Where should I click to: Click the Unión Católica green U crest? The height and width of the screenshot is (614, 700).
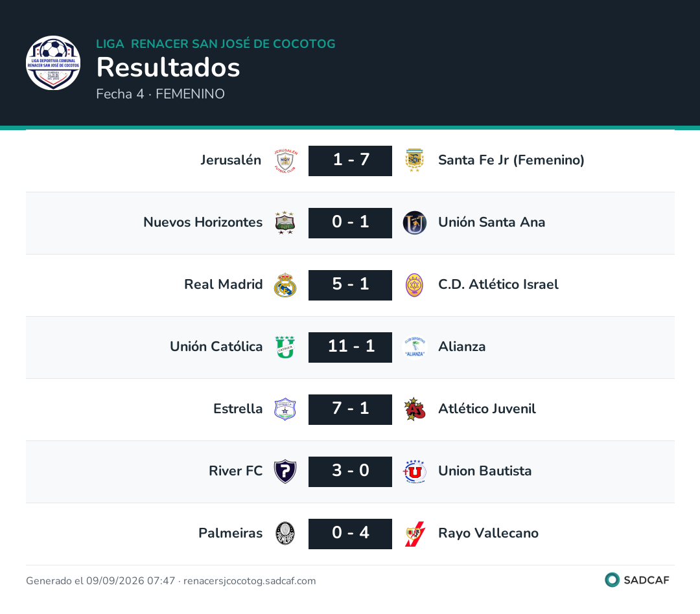coord(285,347)
